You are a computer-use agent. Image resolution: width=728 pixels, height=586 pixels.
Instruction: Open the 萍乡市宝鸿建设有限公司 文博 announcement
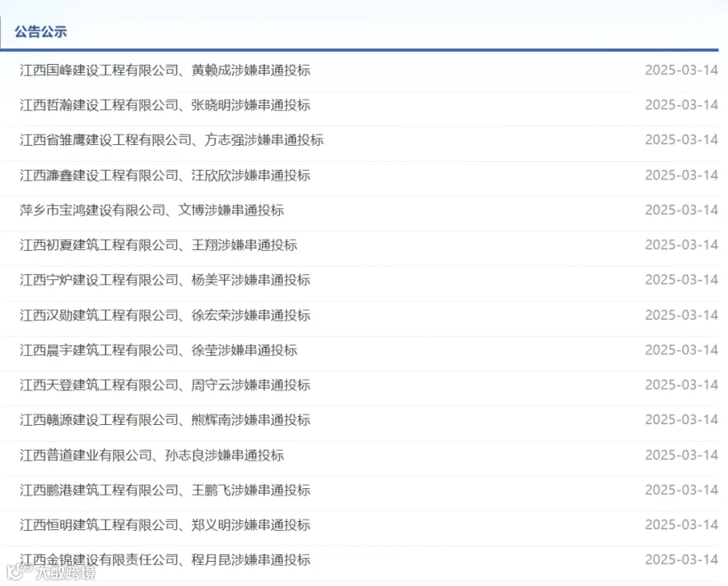click(x=152, y=210)
